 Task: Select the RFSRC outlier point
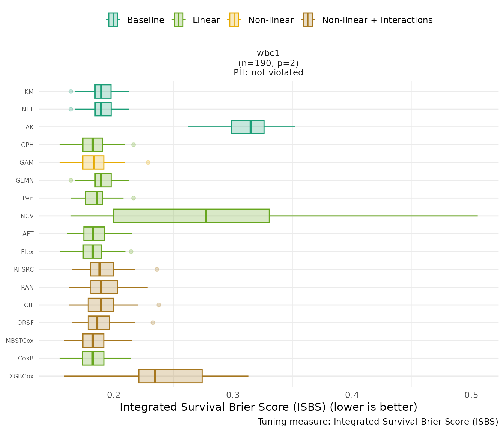tap(157, 269)
